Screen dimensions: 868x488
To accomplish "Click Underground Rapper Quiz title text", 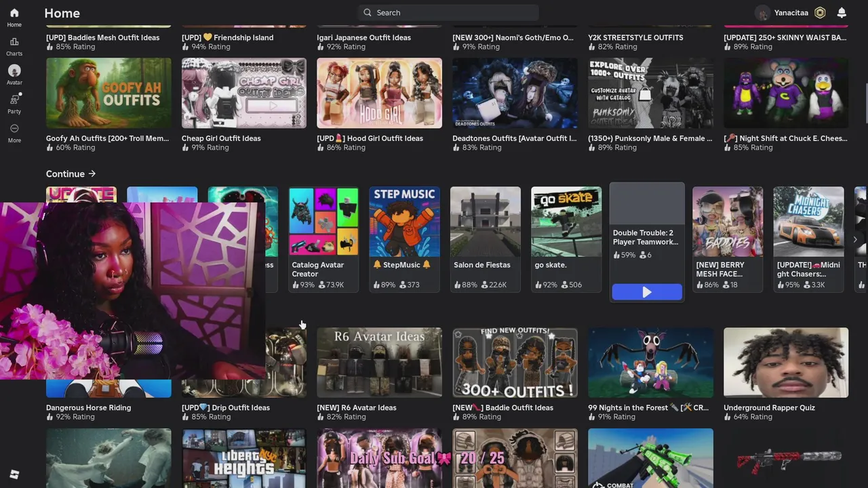I will pos(769,407).
